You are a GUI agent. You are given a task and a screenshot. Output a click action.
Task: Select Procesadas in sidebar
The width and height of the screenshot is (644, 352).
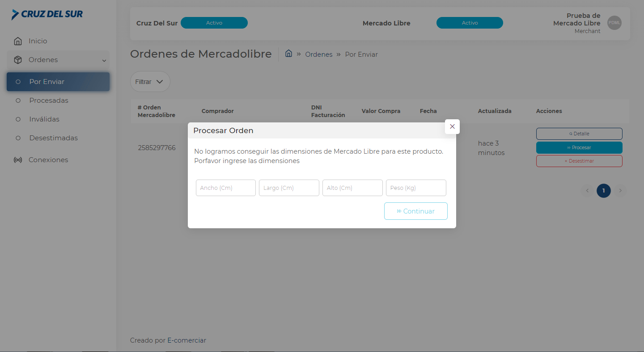pyautogui.click(x=49, y=101)
